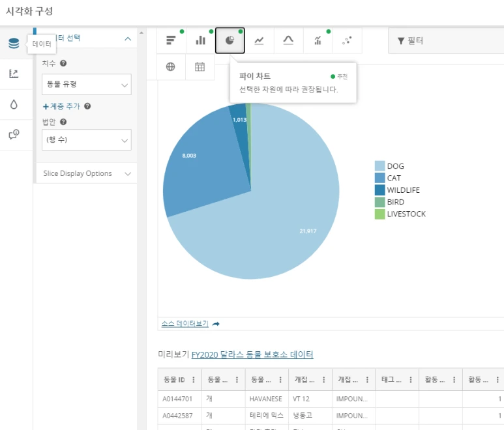Click the LIVESTOCK legend entry
This screenshot has width=504, height=430.
[x=400, y=214]
